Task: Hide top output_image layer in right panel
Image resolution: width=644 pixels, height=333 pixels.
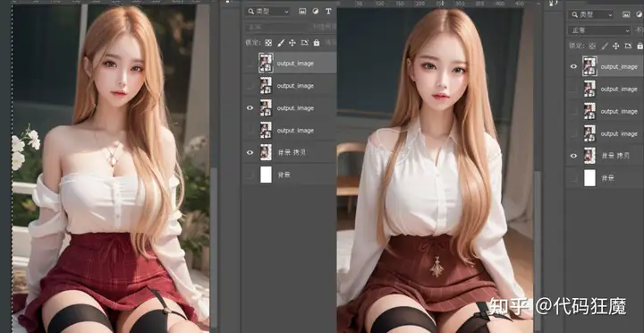Action: pyautogui.click(x=573, y=66)
